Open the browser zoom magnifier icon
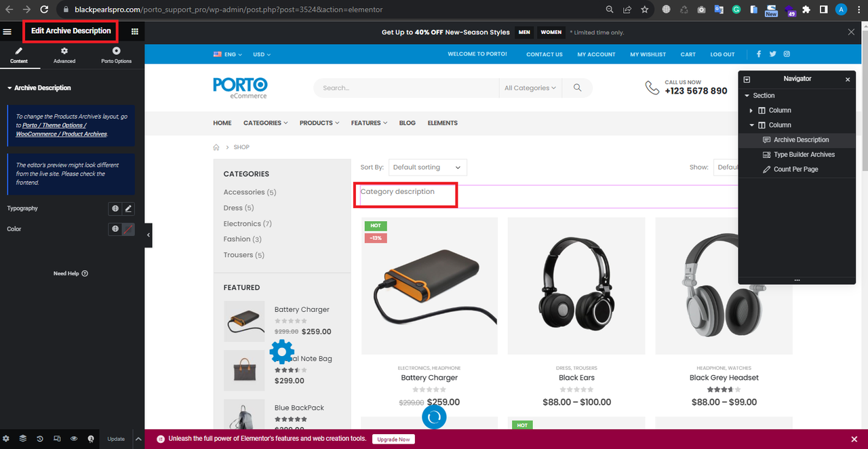The height and width of the screenshot is (449, 868). 610,9
